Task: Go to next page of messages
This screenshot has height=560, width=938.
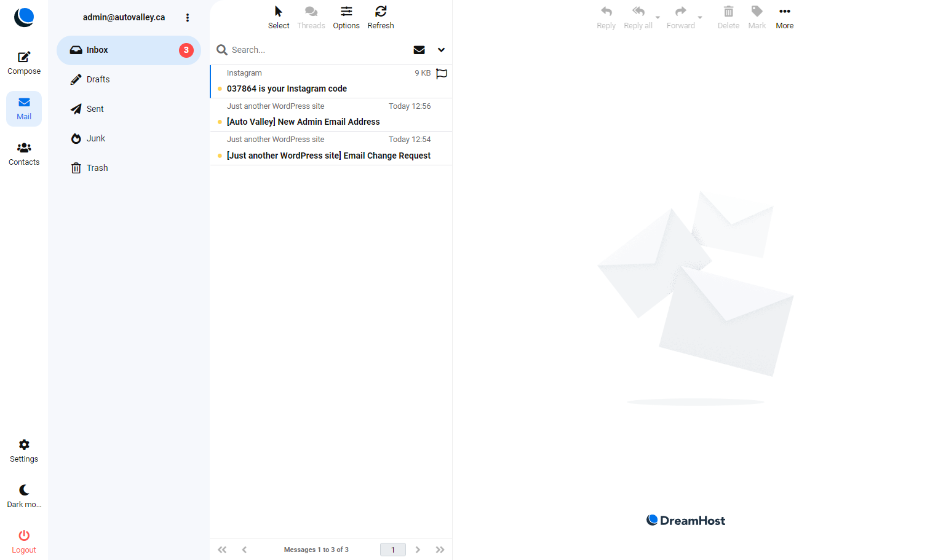Action: [418, 550]
